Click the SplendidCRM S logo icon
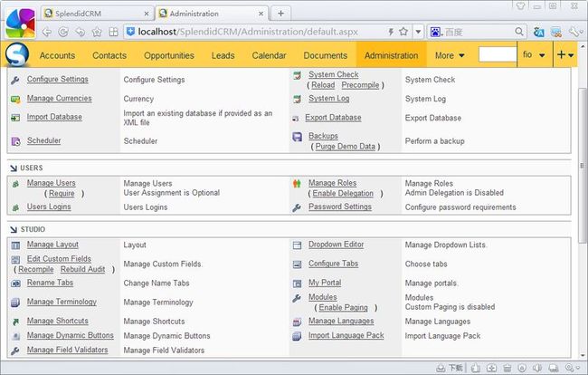The image size is (588, 375). pos(17,55)
